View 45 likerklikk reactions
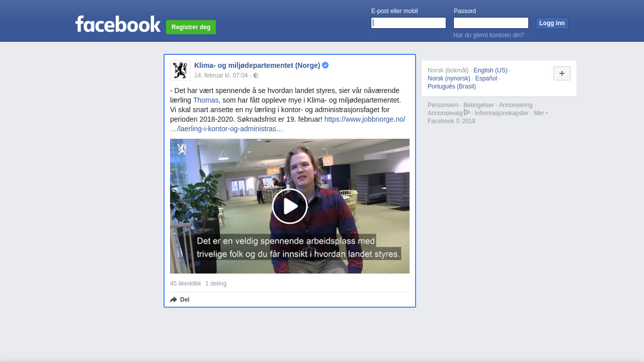This screenshot has height=362, width=644. coord(186,284)
